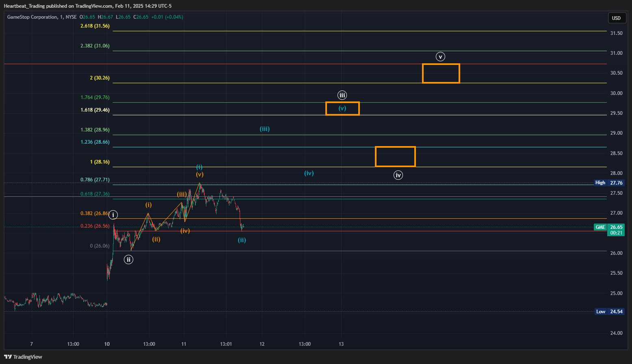The width and height of the screenshot is (632, 364).
Task: Select the 0 (26.06) Fibonacci label
Action: [x=100, y=246]
